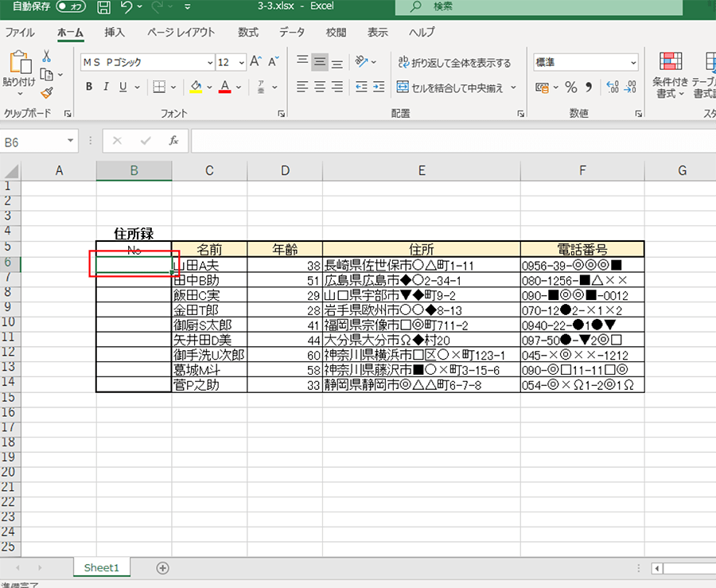The width and height of the screenshot is (716, 588).
Task: Switch to the ページレイアウト tab
Action: pyautogui.click(x=181, y=33)
